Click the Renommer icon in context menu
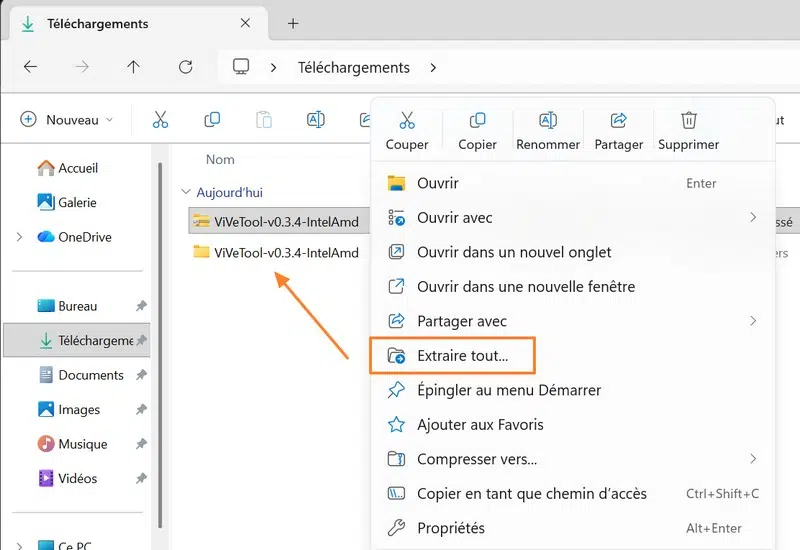Image resolution: width=800 pixels, height=550 pixels. 548,121
